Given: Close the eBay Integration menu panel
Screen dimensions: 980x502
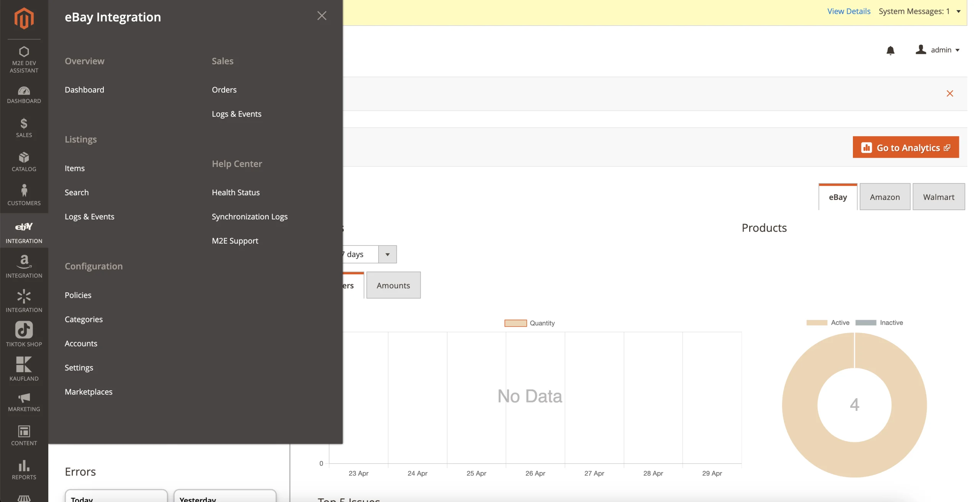Looking at the screenshot, I should click(x=322, y=16).
